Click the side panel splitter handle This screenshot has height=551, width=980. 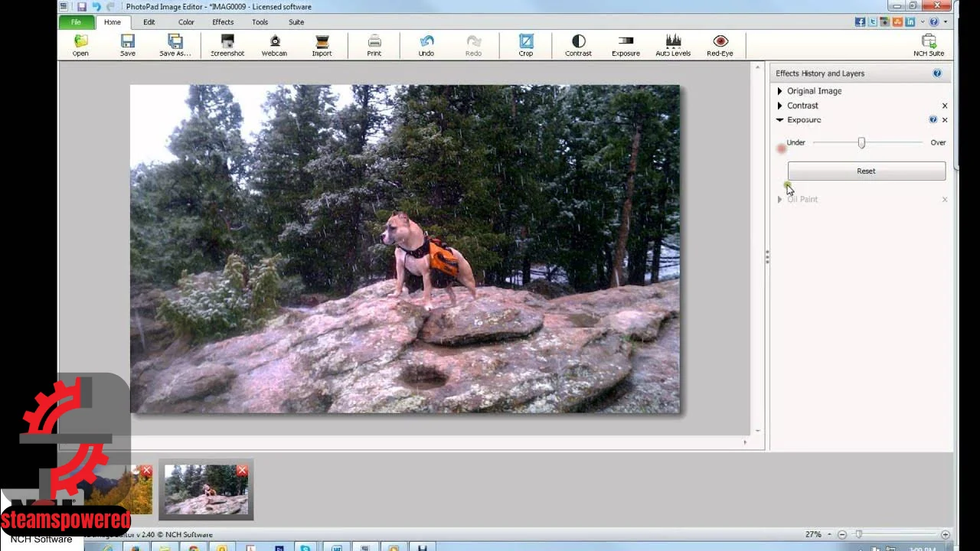(767, 257)
